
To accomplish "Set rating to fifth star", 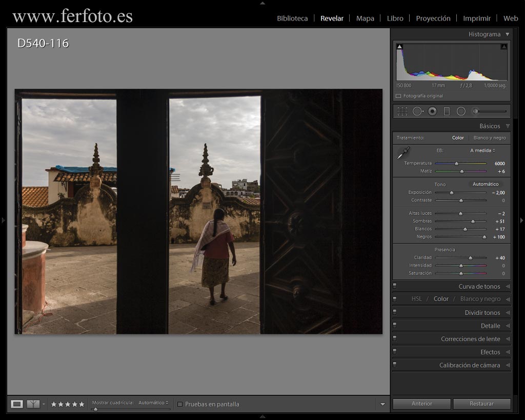I will tap(82, 404).
